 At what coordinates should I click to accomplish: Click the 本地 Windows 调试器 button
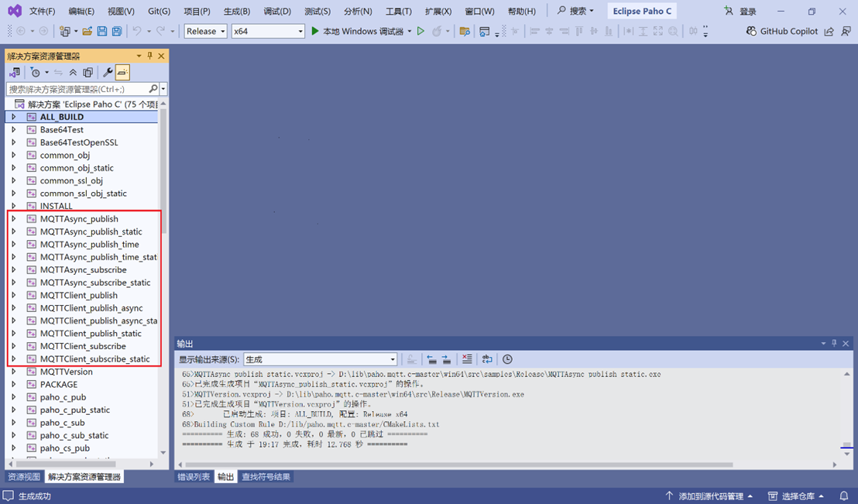pyautogui.click(x=363, y=31)
